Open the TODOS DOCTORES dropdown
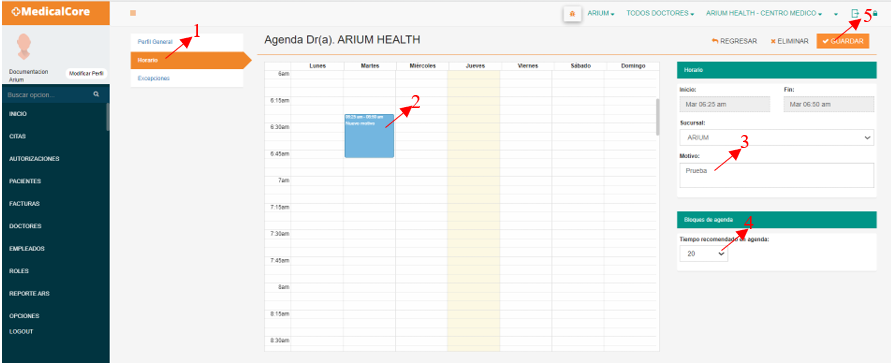 660,14
